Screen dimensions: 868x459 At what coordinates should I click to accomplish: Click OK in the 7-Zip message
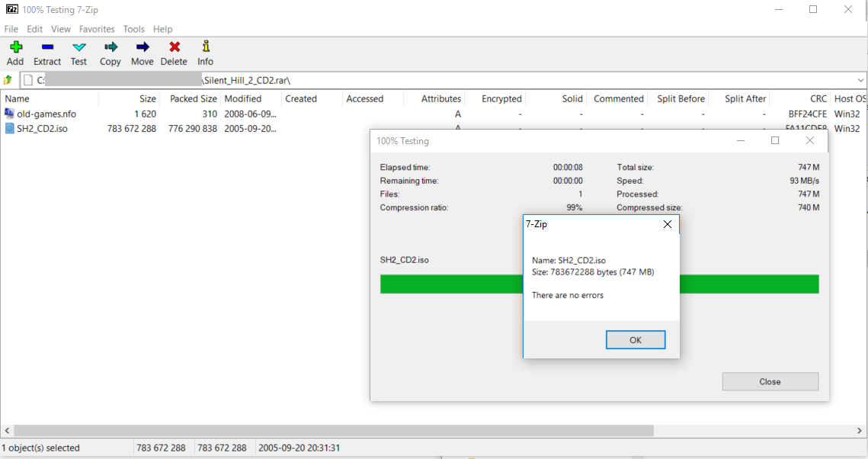coord(636,340)
